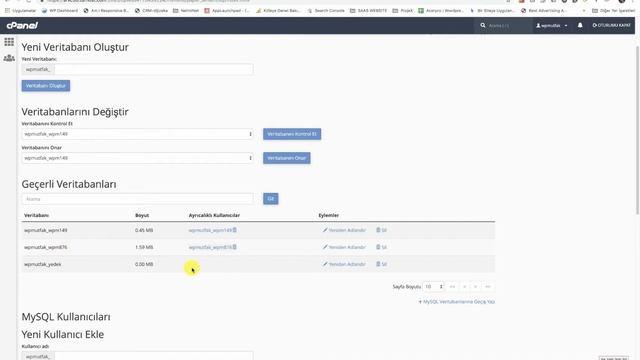640x360 pixels.
Task: Go to first page pagination arrow
Action: 452,287
